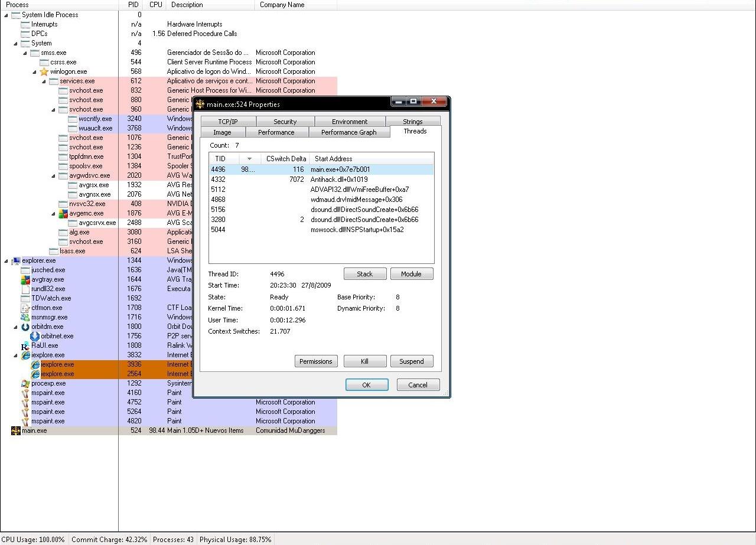Screen dimensions: 756x545
Task: Click the main.exe icon in the process list
Action: pyautogui.click(x=16, y=430)
